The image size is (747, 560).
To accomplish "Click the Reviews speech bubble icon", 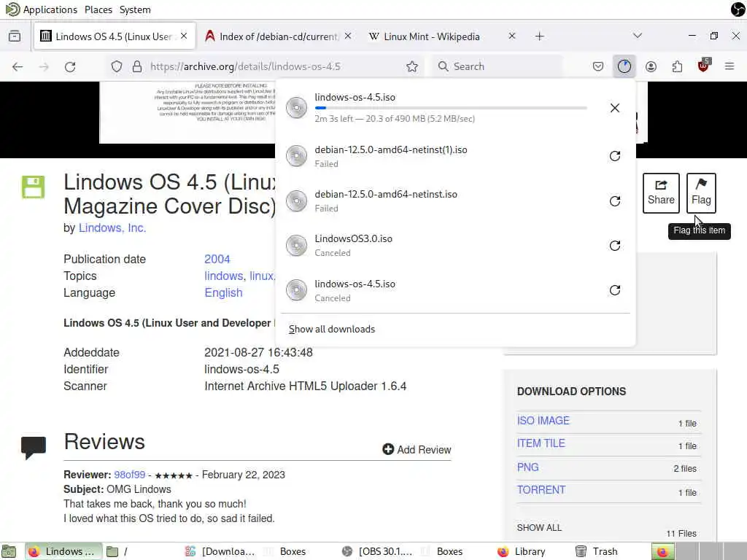I will tap(34, 447).
